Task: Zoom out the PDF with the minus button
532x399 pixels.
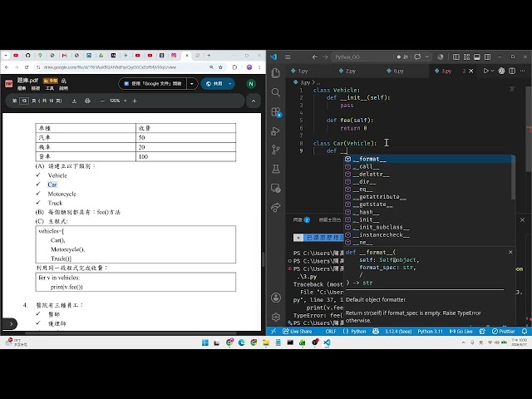Action: coord(102,101)
